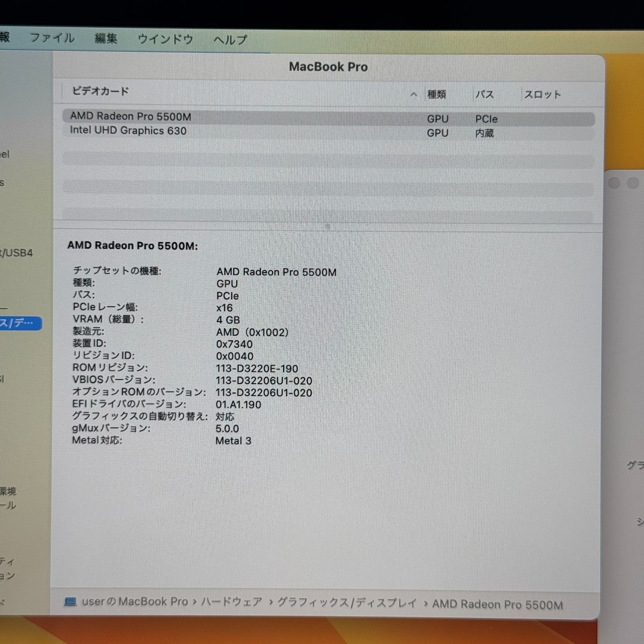The width and height of the screenshot is (644, 644).
Task: Select the Intel UHD Graphics 630 row
Action: pos(328,132)
